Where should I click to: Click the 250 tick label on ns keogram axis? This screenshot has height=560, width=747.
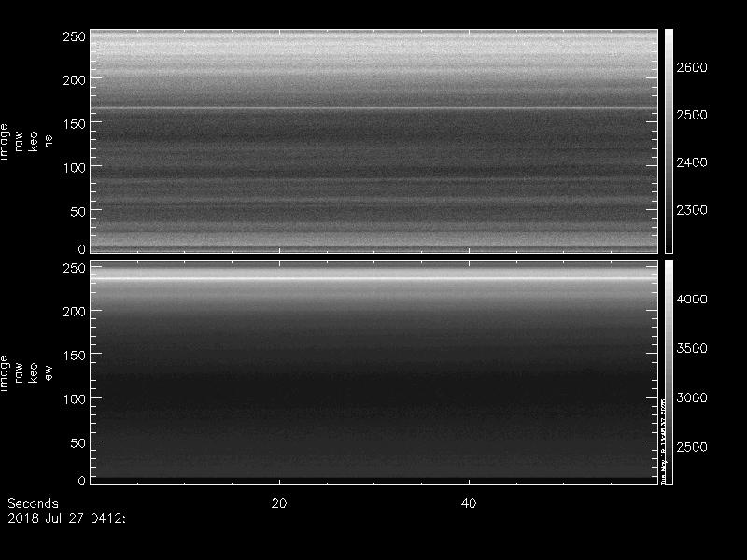click(x=75, y=36)
